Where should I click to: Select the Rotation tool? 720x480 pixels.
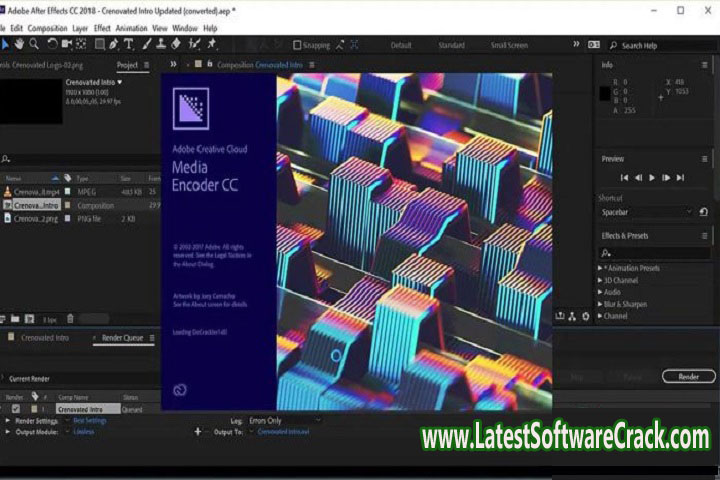52,44
